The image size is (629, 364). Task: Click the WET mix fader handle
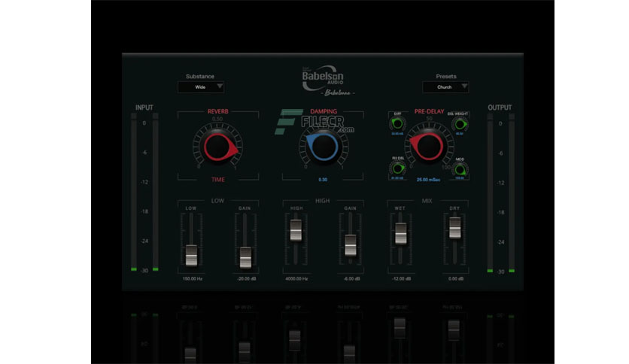tap(401, 233)
